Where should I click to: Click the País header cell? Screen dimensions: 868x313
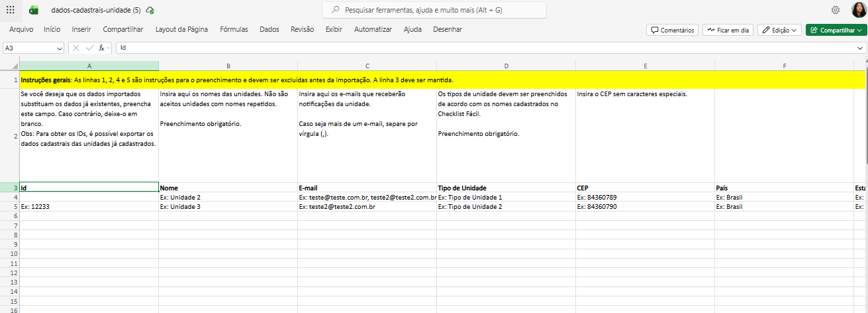click(784, 188)
